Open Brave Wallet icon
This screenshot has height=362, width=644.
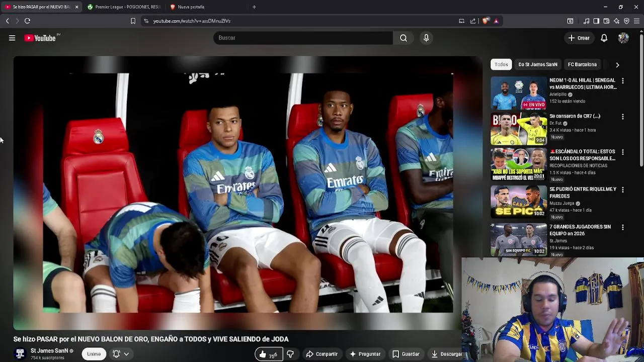(x=606, y=21)
